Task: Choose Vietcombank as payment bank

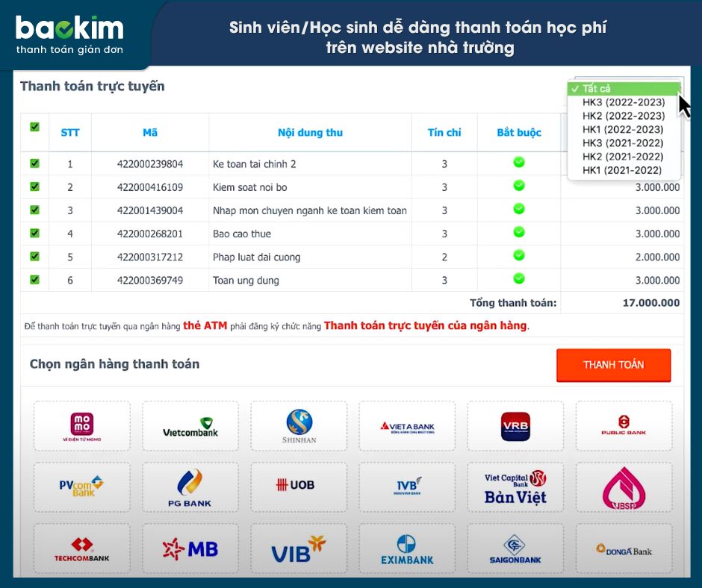Action: pos(190,425)
